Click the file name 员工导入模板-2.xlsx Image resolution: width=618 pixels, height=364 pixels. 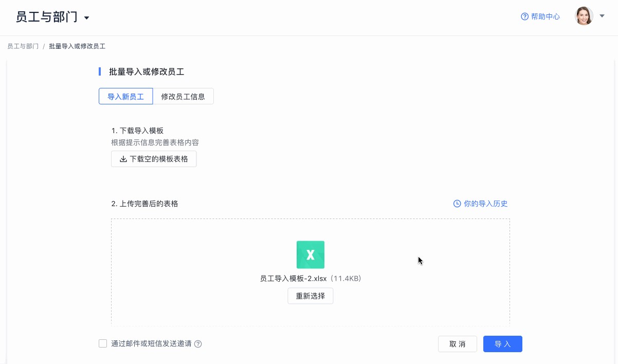click(x=294, y=278)
